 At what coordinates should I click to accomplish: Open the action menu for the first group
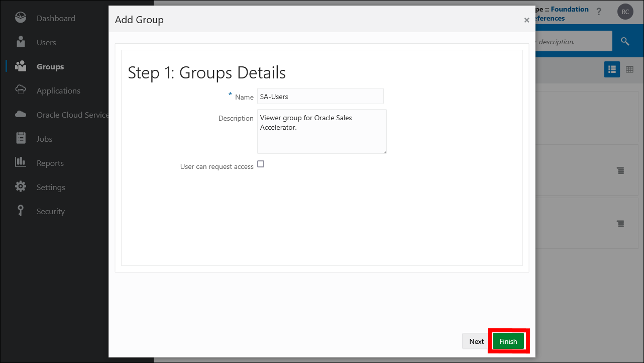pyautogui.click(x=620, y=170)
